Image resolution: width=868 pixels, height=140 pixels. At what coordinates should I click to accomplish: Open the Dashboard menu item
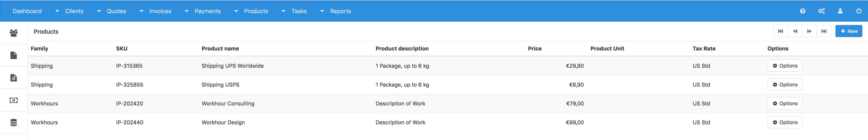click(x=27, y=11)
